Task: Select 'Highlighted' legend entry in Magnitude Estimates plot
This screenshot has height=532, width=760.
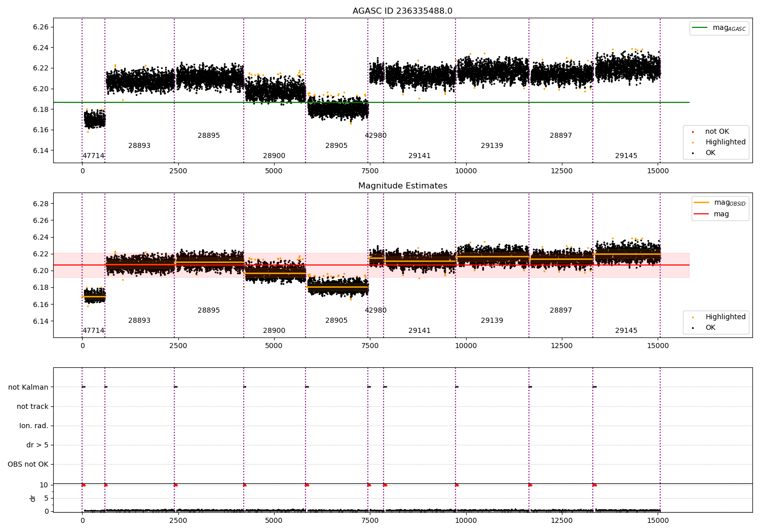Action: click(x=719, y=317)
